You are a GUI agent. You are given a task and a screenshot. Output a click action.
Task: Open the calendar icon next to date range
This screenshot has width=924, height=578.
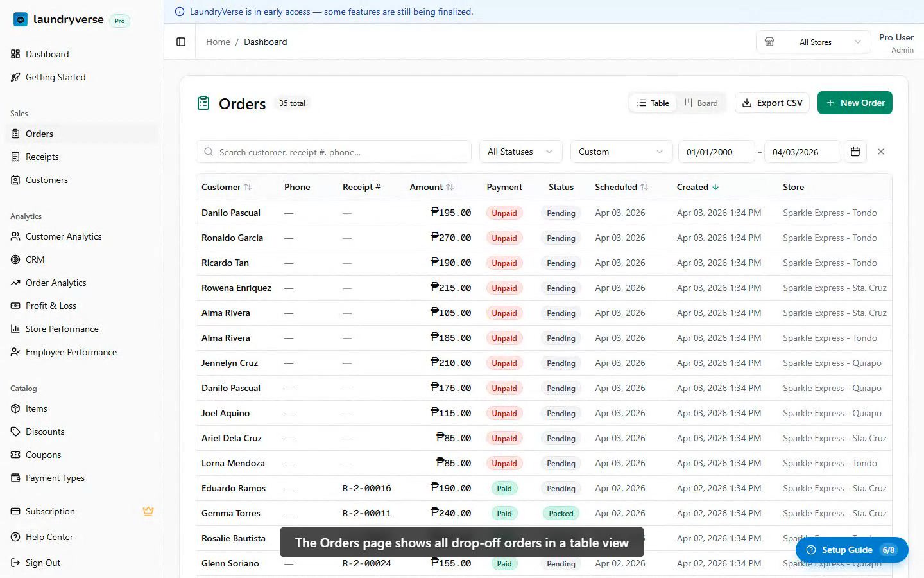(855, 152)
